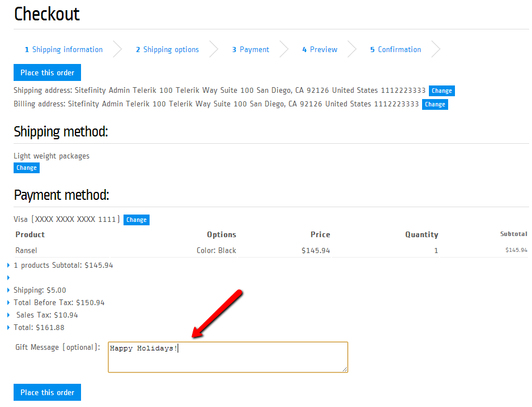Click the Gift Message box resize handle
532x407 pixels.
[345, 370]
